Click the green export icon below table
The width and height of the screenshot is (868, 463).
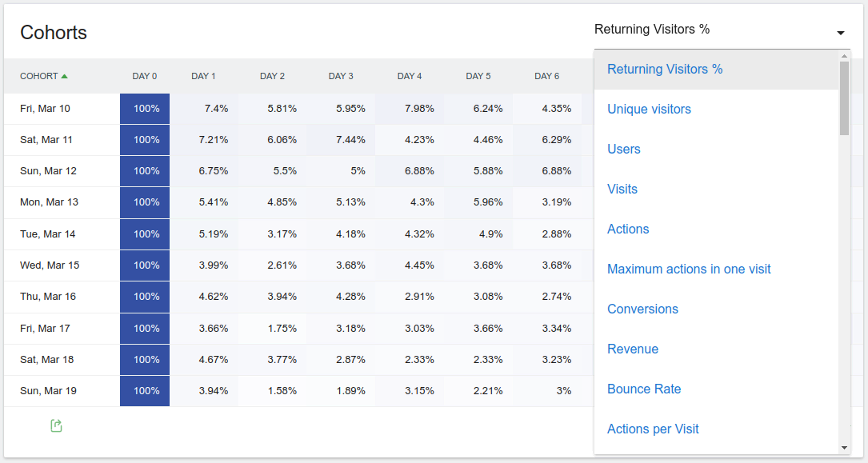[x=56, y=425]
